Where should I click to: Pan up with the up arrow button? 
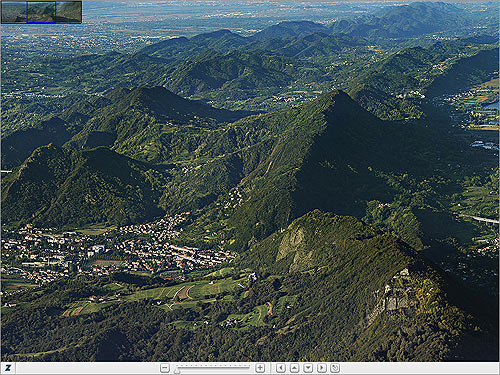[295, 368]
